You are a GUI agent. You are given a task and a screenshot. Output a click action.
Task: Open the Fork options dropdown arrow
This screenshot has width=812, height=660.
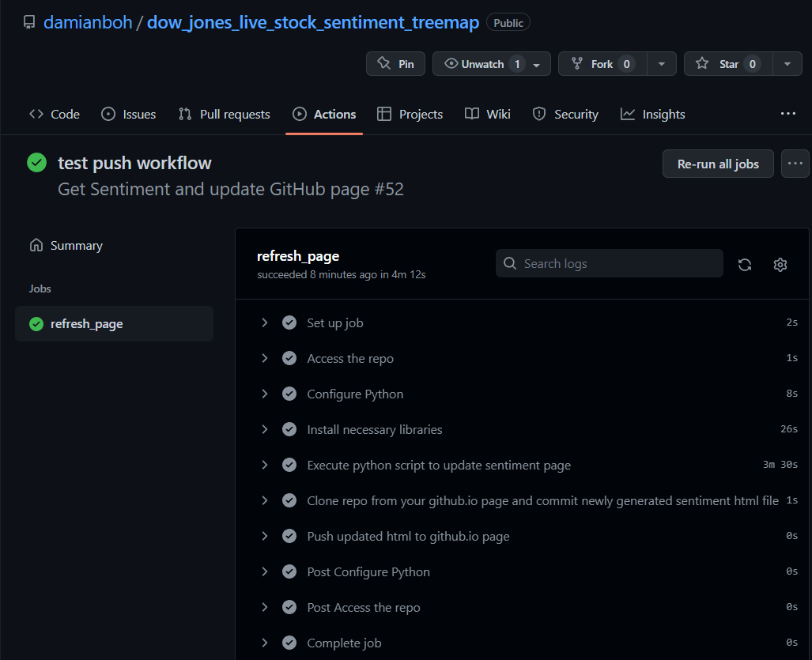coord(661,64)
